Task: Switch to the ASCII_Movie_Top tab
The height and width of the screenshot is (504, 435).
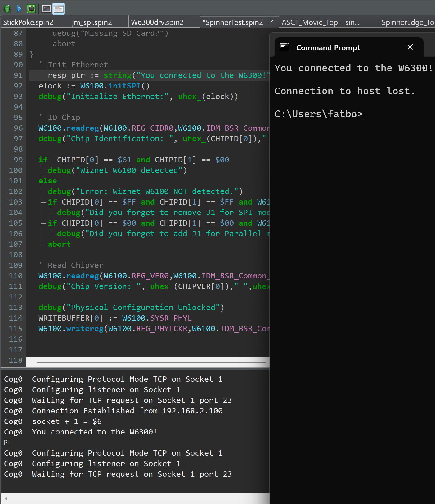Action: 320,22
